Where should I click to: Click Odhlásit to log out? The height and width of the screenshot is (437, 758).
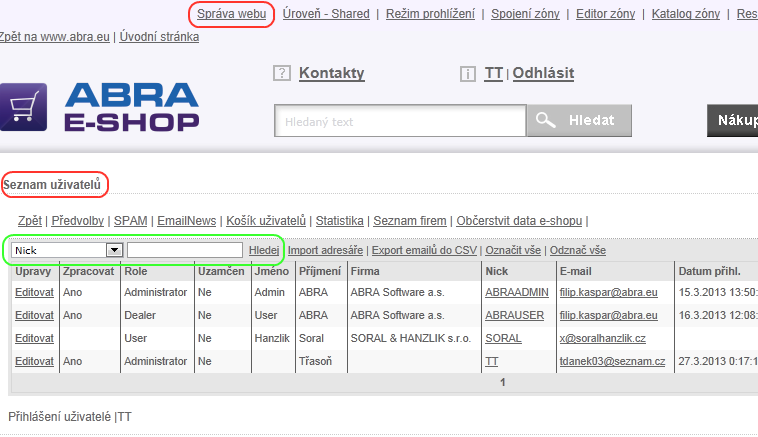(x=543, y=73)
